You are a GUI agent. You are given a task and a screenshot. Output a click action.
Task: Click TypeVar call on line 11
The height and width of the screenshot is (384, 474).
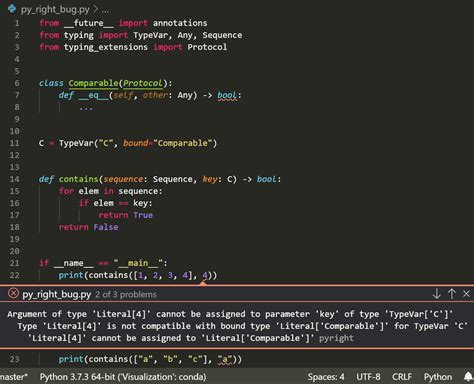76,143
